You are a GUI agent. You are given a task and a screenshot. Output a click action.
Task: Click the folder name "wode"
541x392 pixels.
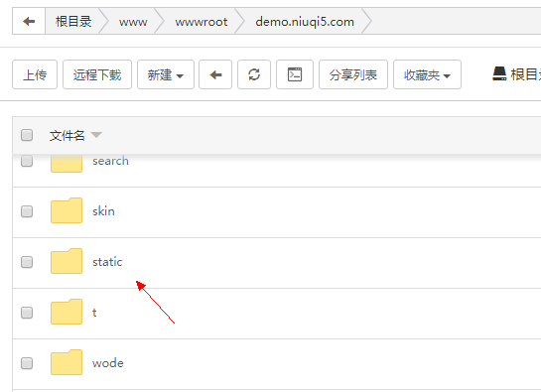click(x=108, y=363)
